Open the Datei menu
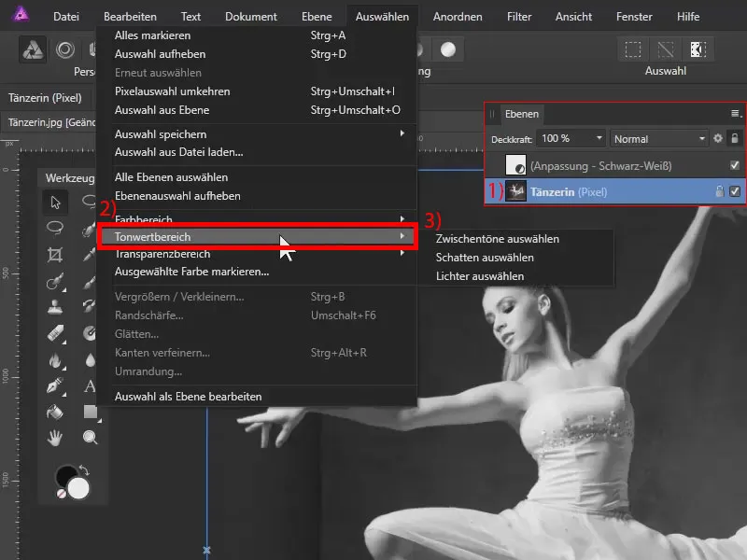747x560 pixels. pos(66,17)
